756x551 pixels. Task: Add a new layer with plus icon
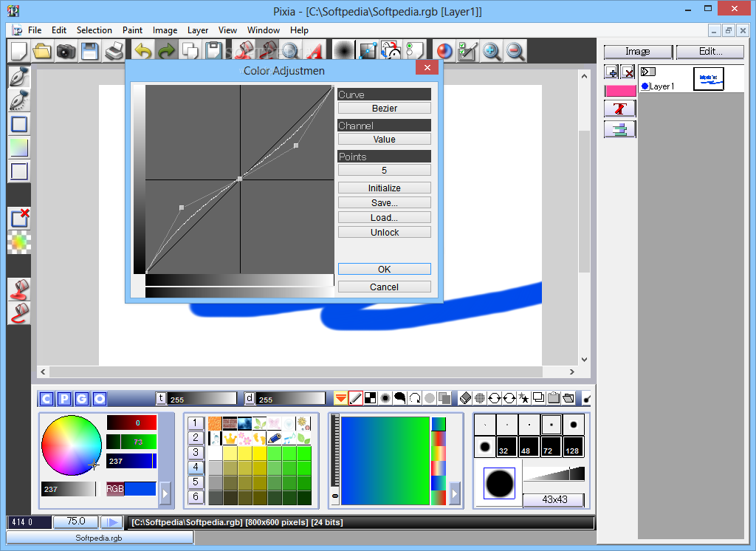[x=611, y=73]
